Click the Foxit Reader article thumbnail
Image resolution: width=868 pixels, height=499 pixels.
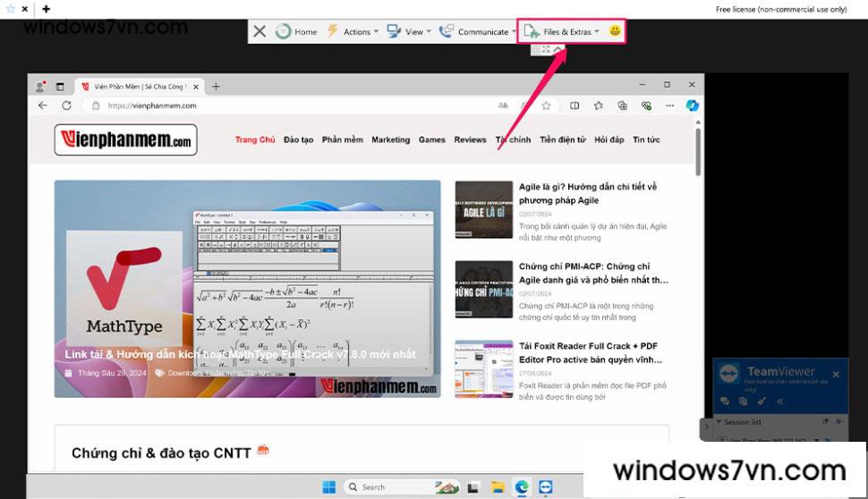click(x=484, y=369)
